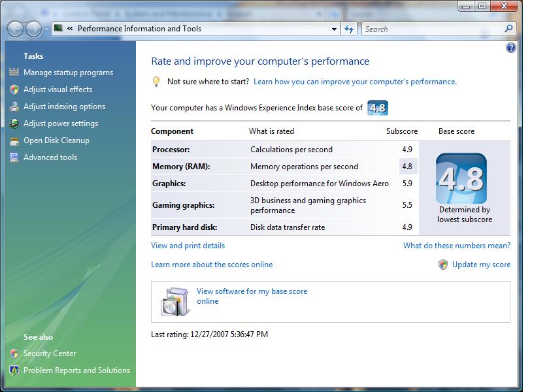Click the Gaming graphics subscore 5.5
The width and height of the screenshot is (549, 392).
point(407,205)
